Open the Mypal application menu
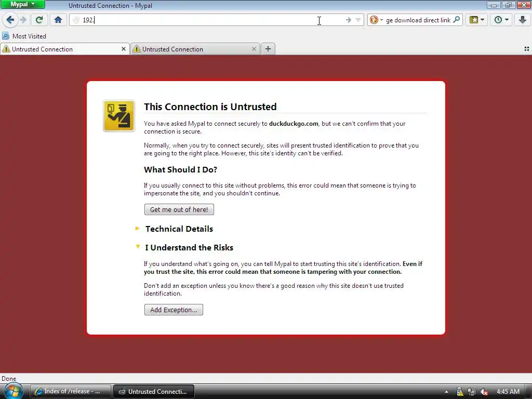 tap(22, 4)
